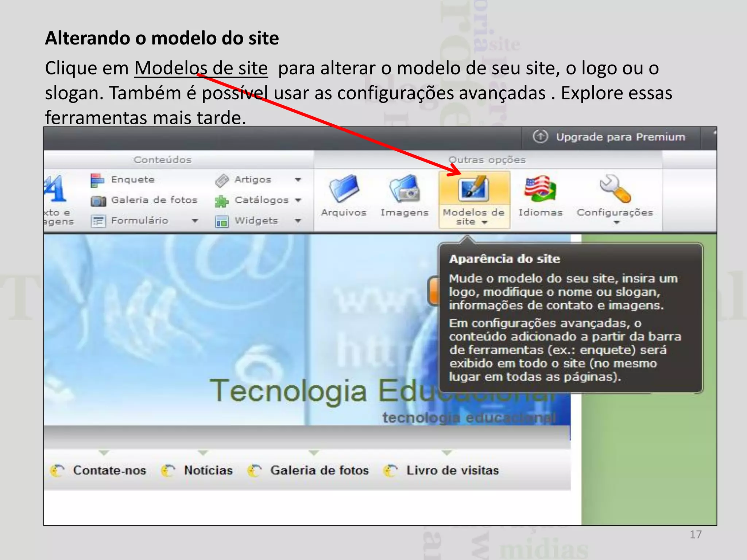Click the Imagens label
Viewport: 747px width, 560px height.
[x=405, y=213]
